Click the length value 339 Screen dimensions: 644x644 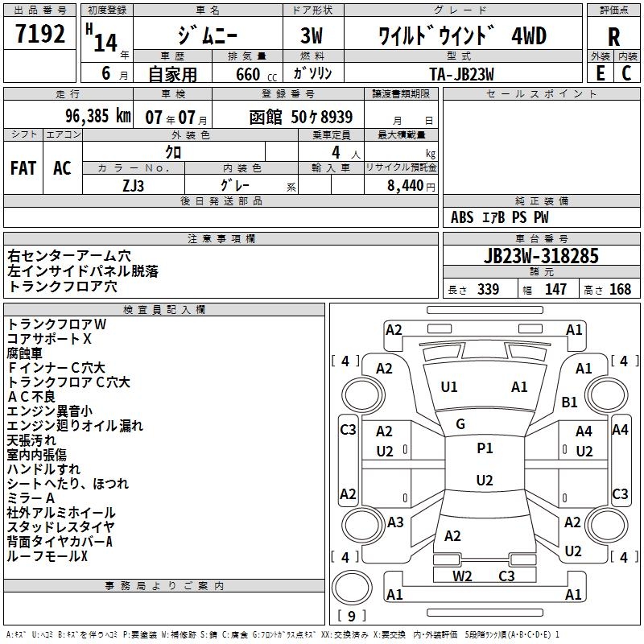488,289
